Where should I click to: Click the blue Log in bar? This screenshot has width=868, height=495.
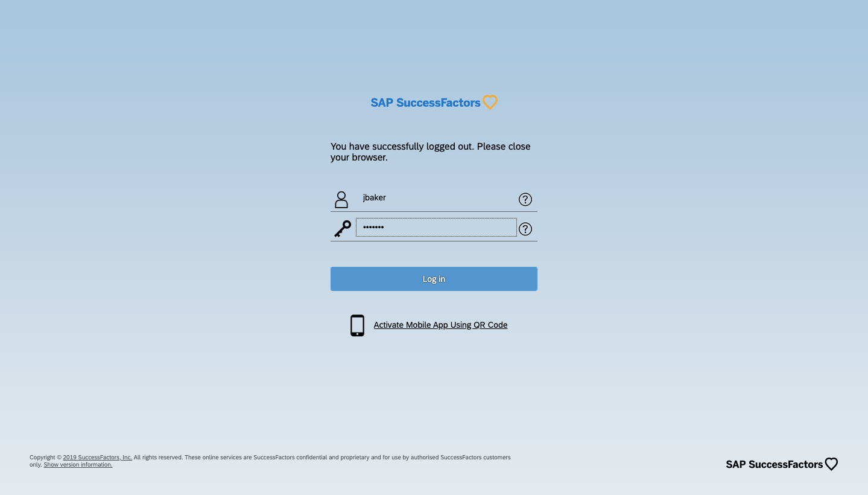(434, 279)
